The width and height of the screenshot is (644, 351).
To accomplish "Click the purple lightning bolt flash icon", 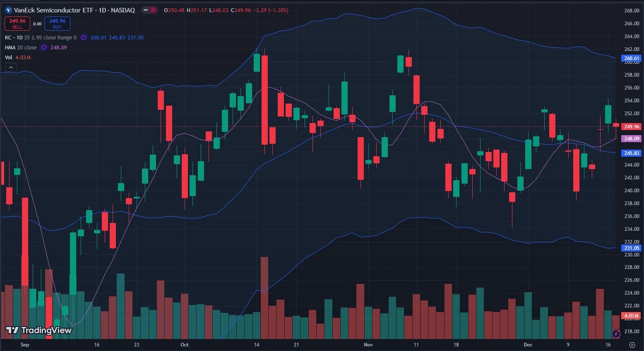I will tap(617, 333).
